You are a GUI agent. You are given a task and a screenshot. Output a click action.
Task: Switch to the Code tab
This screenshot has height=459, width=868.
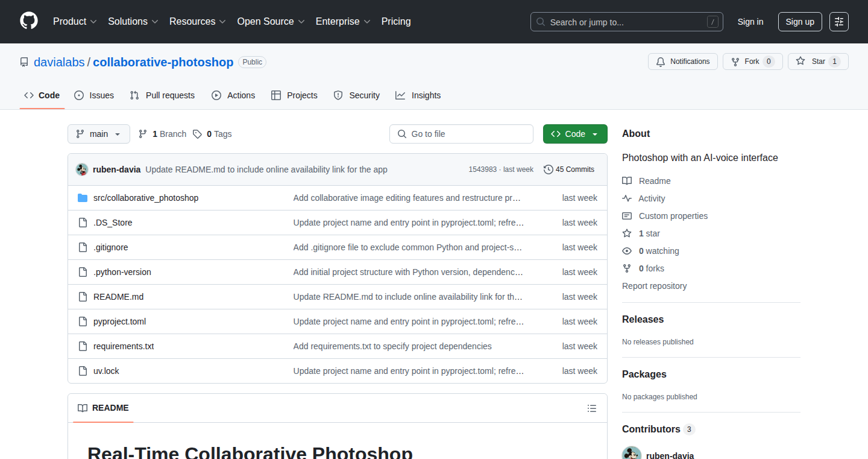(42, 95)
